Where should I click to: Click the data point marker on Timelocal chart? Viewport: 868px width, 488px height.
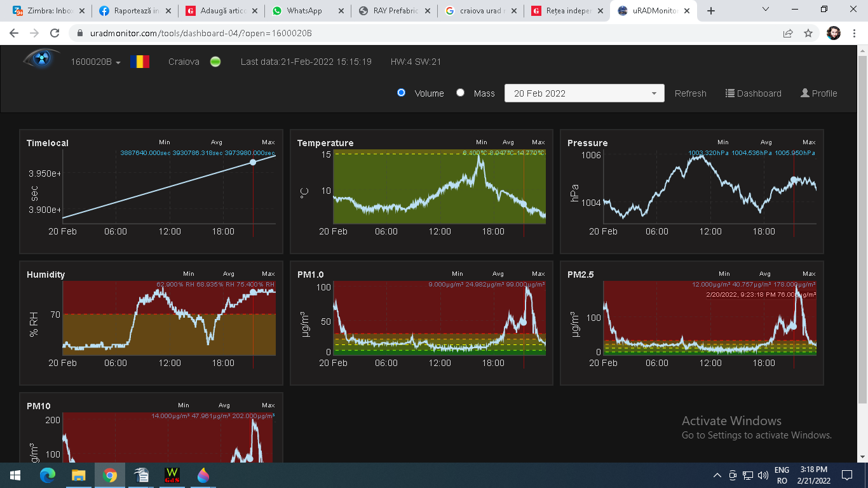pos(253,163)
